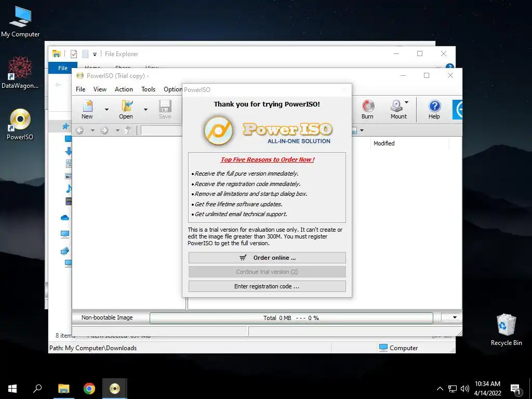Open the notification center icon
Screen dimensions: 532x399
[x=516, y=389]
